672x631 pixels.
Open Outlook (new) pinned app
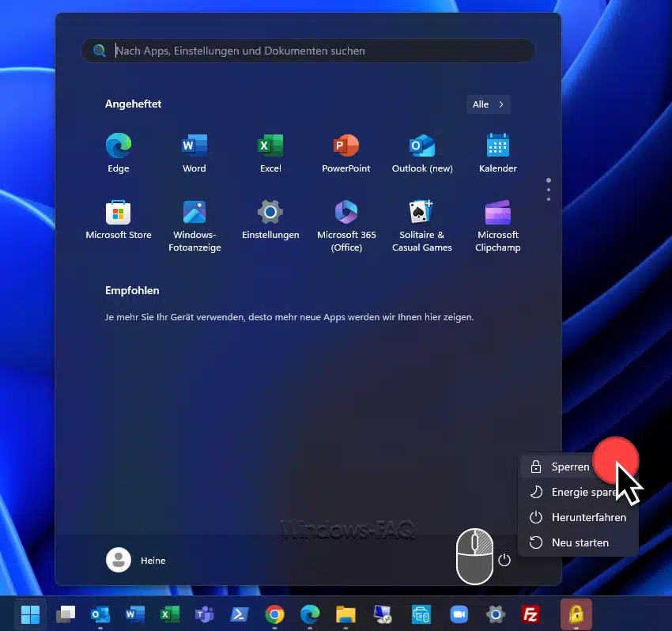coord(422,153)
